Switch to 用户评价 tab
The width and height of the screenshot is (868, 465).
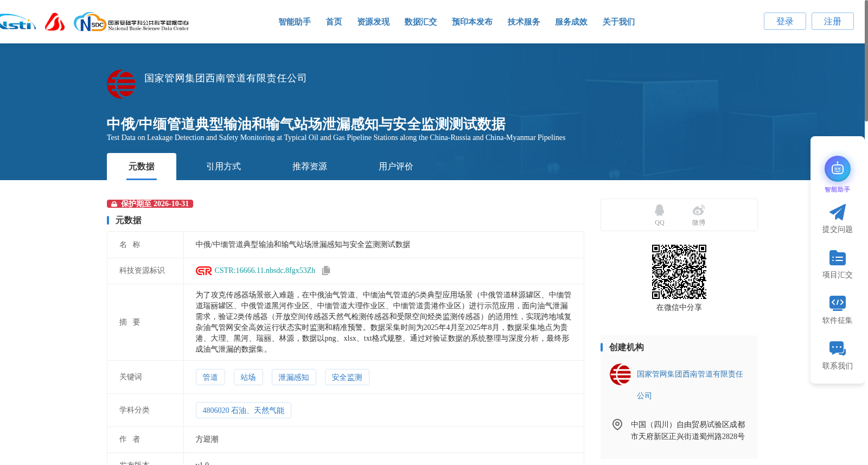click(x=396, y=167)
